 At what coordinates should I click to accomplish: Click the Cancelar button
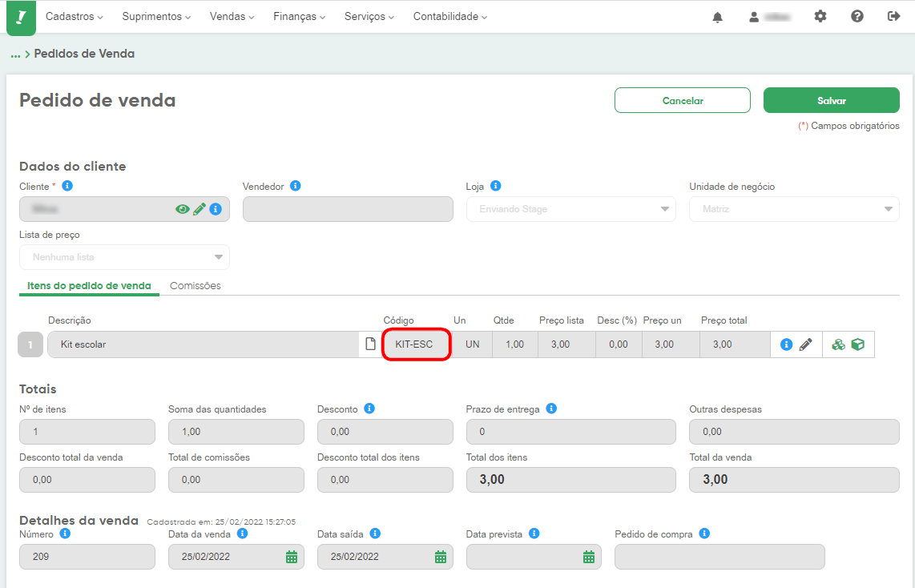(682, 100)
